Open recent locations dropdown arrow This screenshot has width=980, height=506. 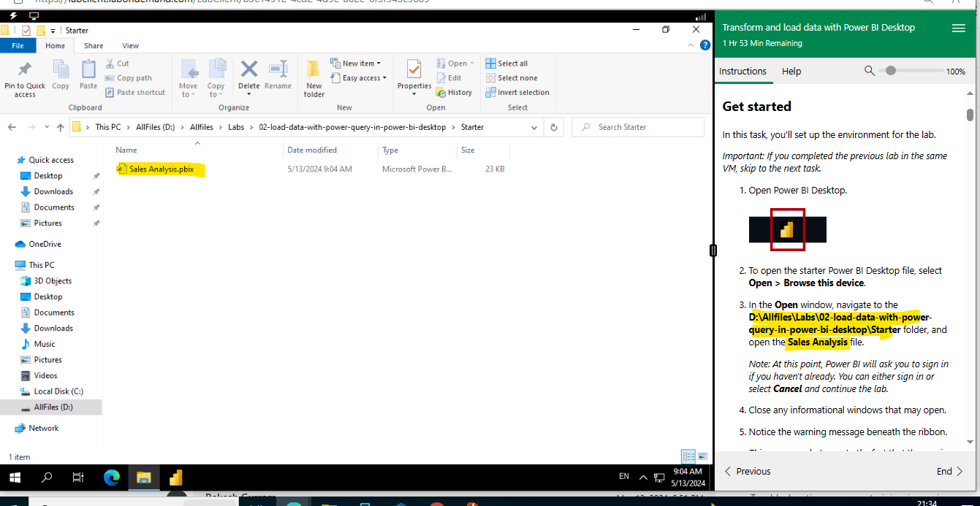[46, 128]
